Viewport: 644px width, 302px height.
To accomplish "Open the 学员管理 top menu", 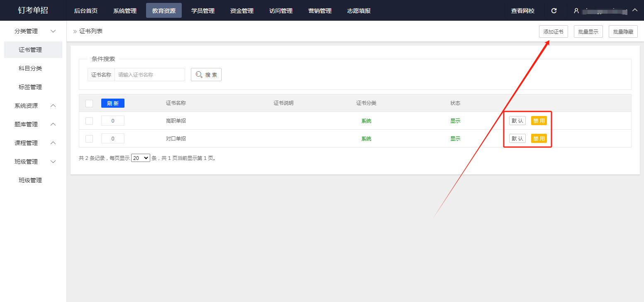I will [x=203, y=11].
